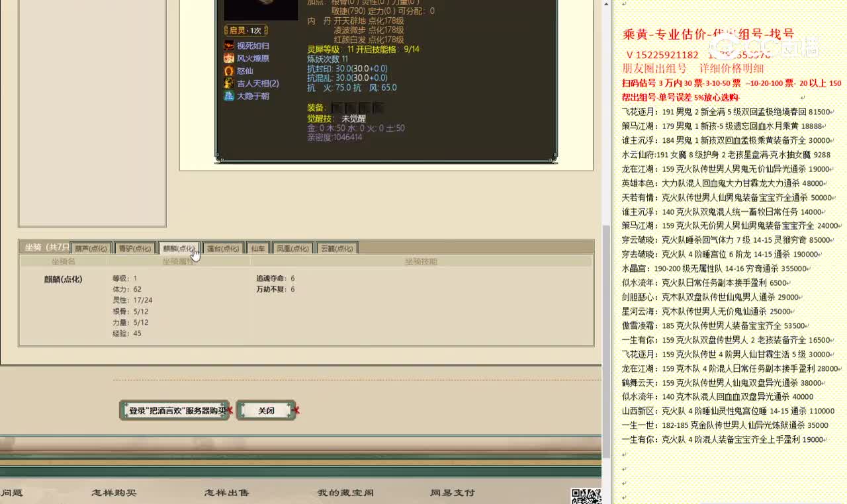Click the bold 麒麟(点化) mount name
847x504 pixels.
[x=63, y=279]
